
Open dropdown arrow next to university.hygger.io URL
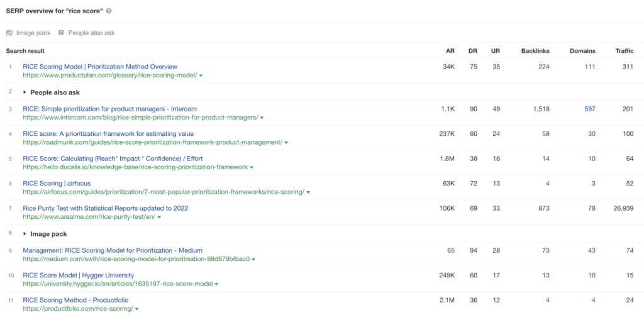216,284
